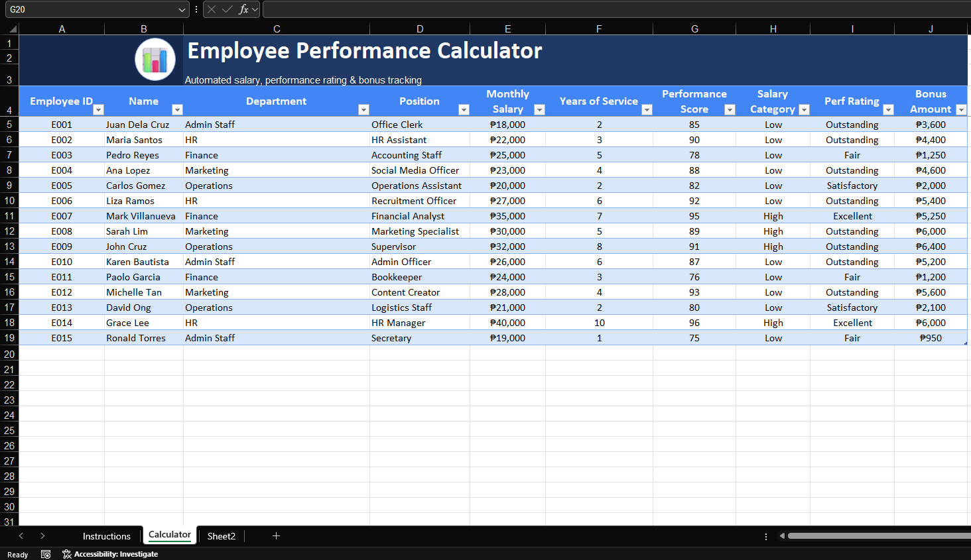Open the Years of Service filter dropdown
This screenshot has width=971, height=560.
(x=647, y=110)
